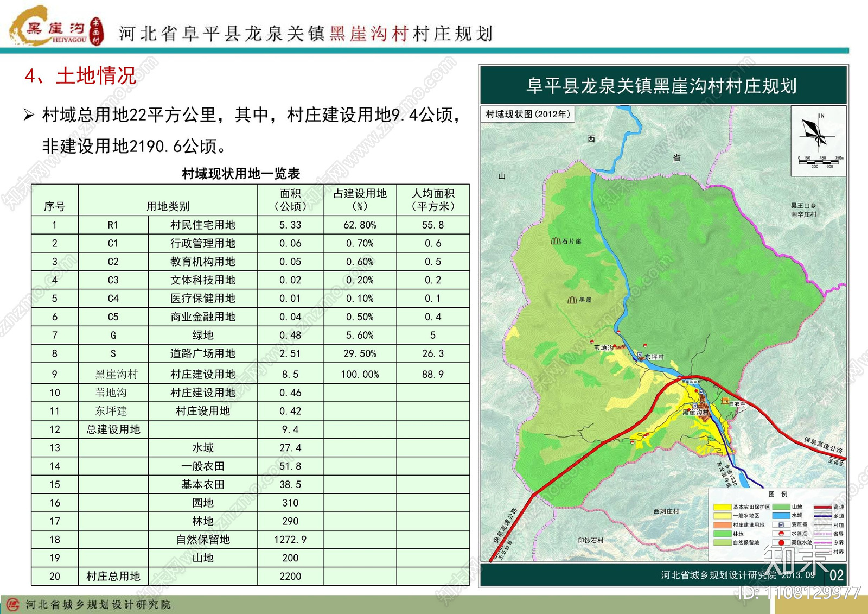
Task: Click the 水源点 half-red circle in the legend
Action: click(x=781, y=533)
